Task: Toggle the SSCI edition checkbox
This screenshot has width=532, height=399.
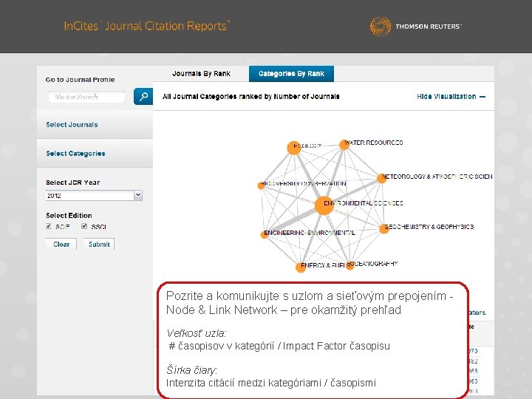Action: [x=84, y=226]
